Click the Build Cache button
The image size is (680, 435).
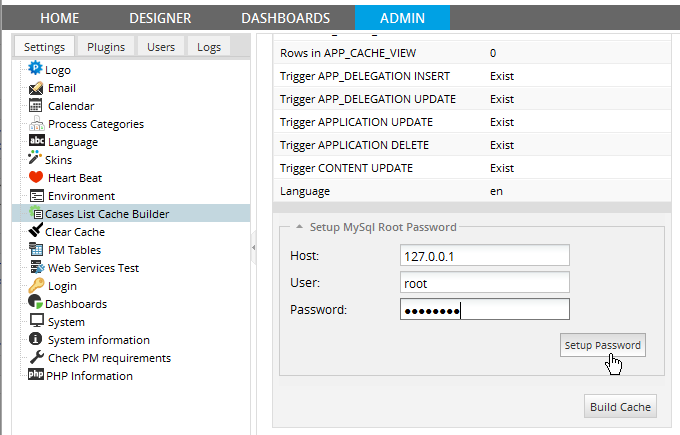pyautogui.click(x=620, y=406)
